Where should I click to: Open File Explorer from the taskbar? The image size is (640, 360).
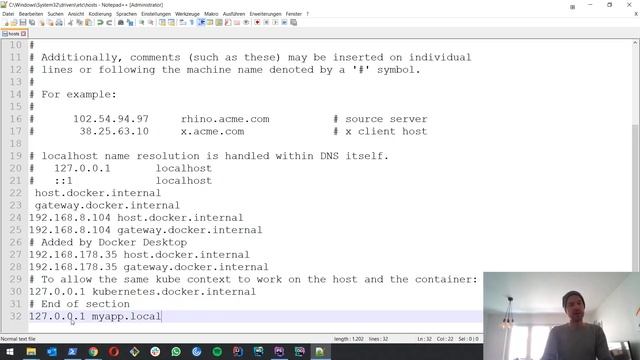tap(31, 351)
